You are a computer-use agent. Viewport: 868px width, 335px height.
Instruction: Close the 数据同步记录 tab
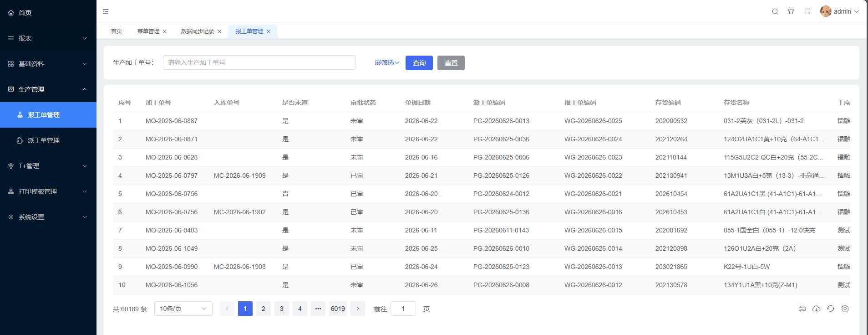click(x=219, y=31)
